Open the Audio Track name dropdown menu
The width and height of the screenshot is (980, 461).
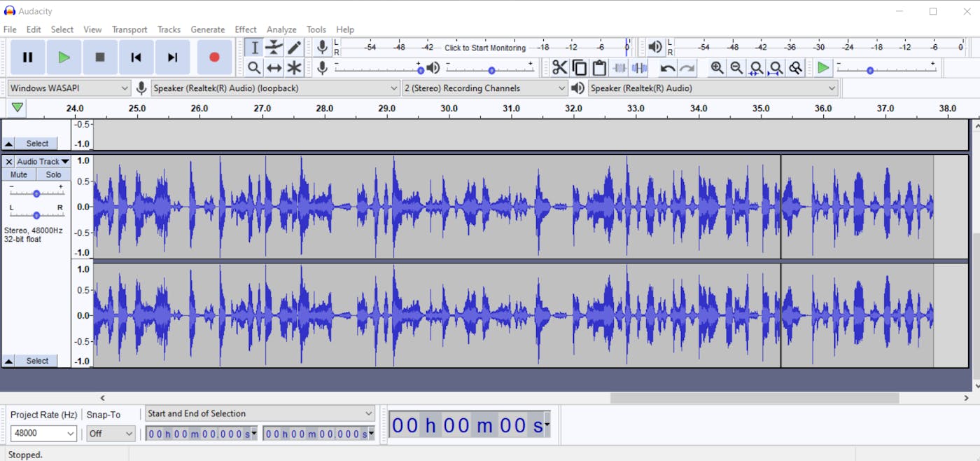pyautogui.click(x=43, y=161)
